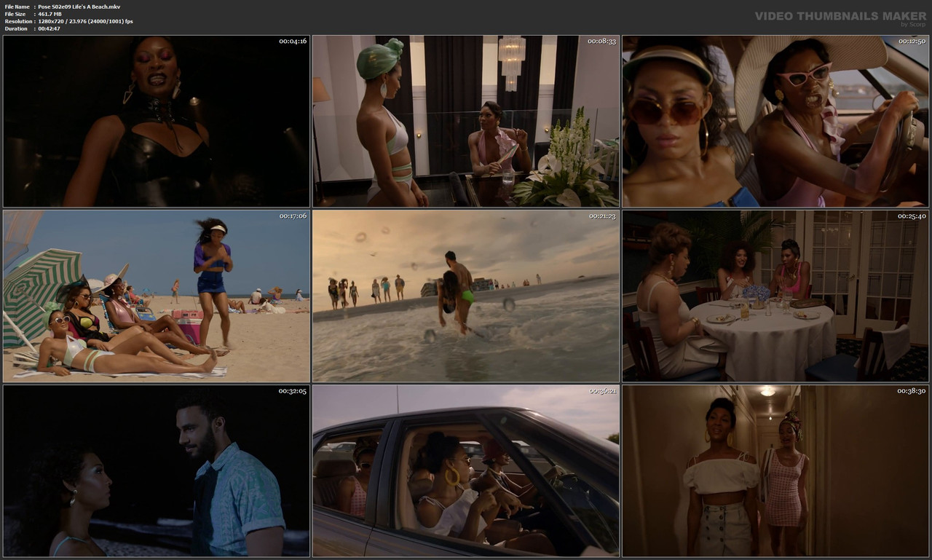This screenshot has height=560, width=932.
Task: Click the 'File Size' label
Action: click(15, 14)
